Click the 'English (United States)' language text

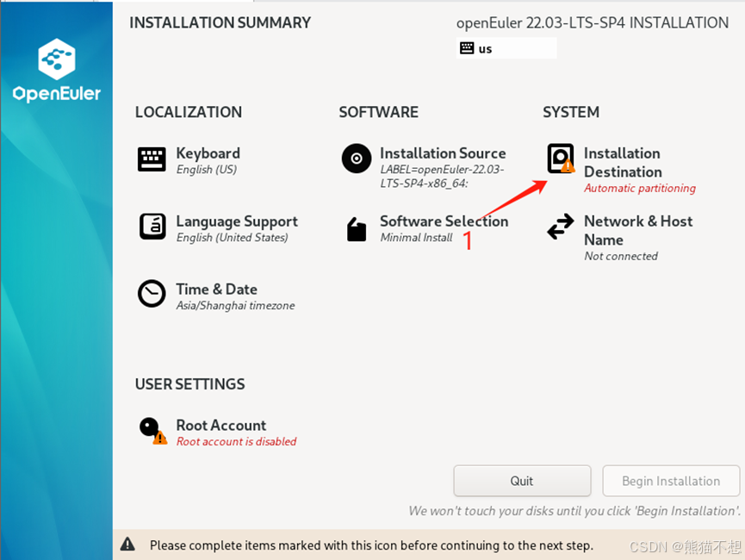click(232, 238)
